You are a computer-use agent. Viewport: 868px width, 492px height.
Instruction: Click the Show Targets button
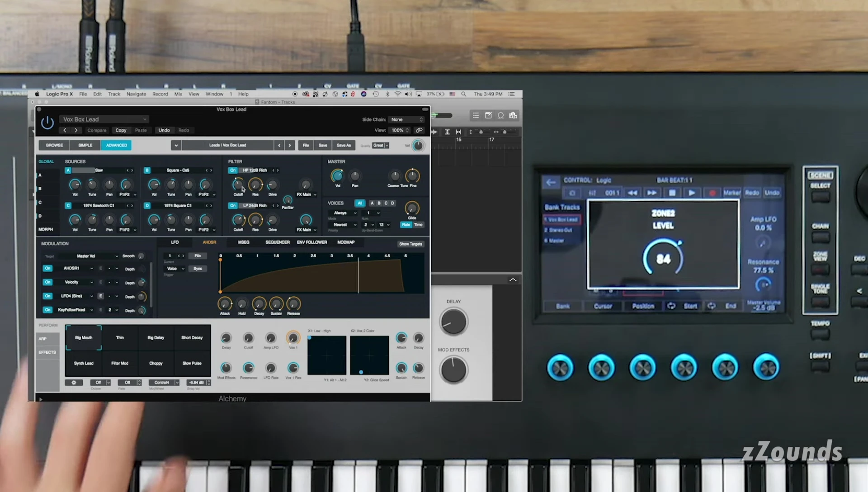410,244
